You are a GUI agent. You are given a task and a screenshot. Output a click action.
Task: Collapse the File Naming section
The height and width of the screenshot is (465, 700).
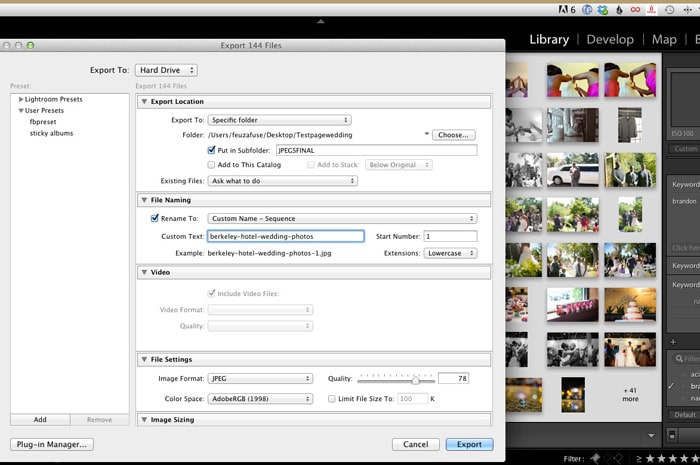pos(144,200)
